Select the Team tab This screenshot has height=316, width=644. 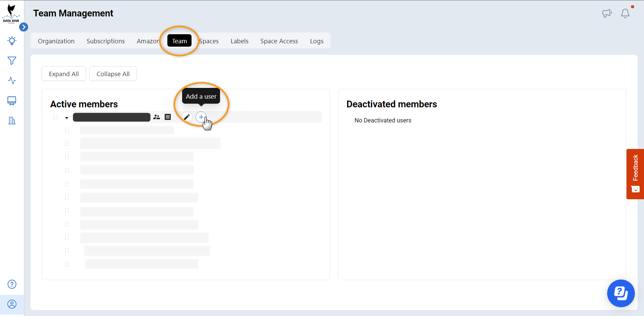tap(179, 41)
